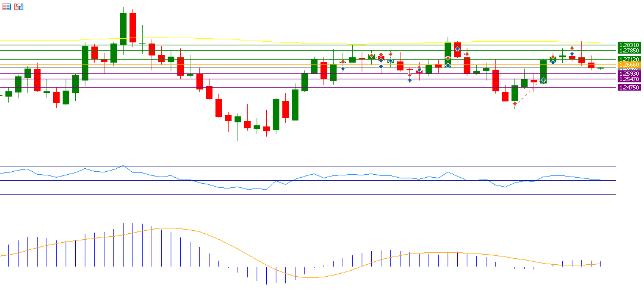Click the 1.28310 green price label
Screen dimensions: 644x303
point(629,45)
